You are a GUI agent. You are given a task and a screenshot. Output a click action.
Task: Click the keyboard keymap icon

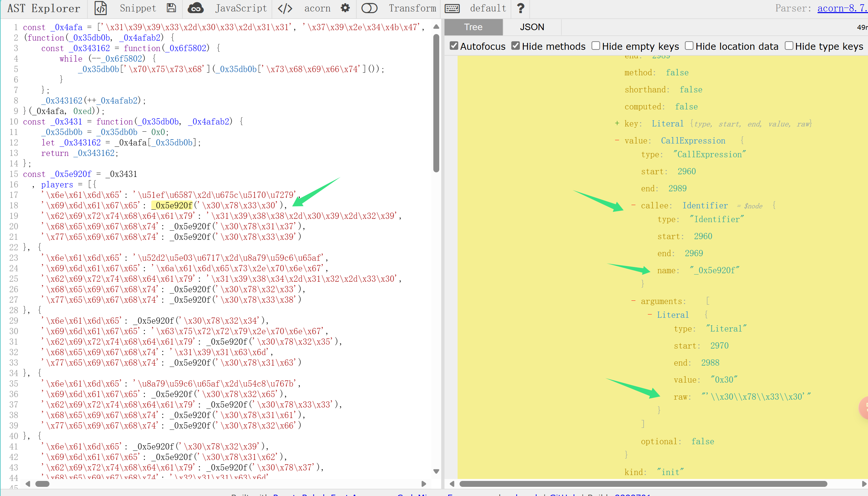[452, 8]
